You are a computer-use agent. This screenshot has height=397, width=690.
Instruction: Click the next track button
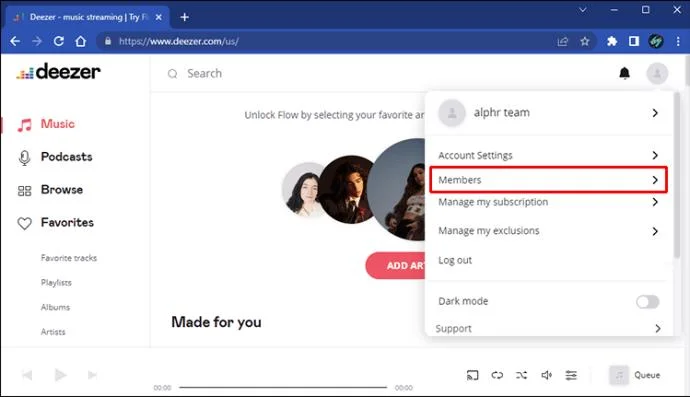(x=92, y=375)
